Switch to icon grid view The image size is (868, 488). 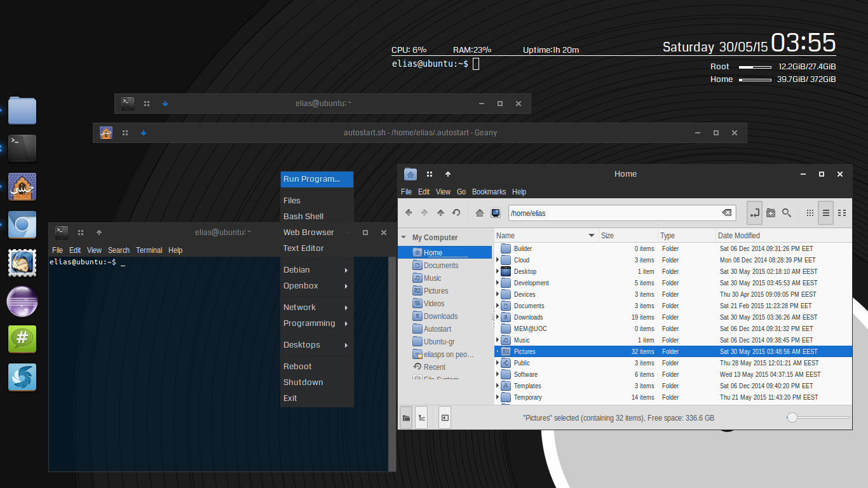810,213
